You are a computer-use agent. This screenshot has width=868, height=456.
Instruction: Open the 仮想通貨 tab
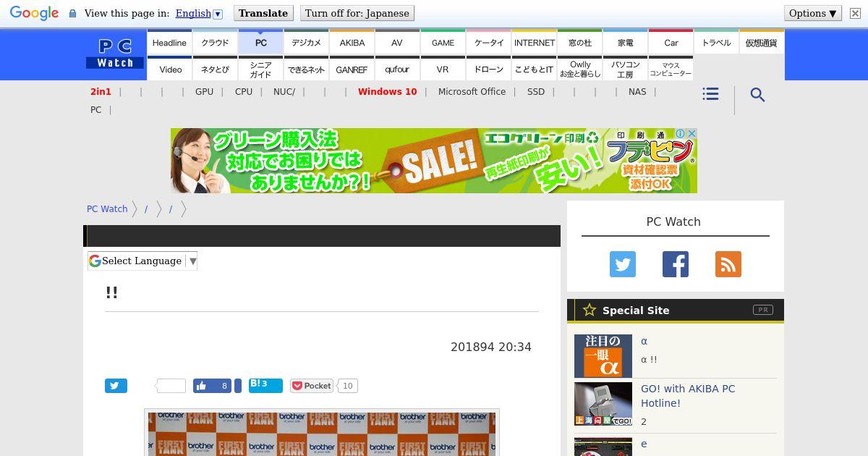[761, 42]
